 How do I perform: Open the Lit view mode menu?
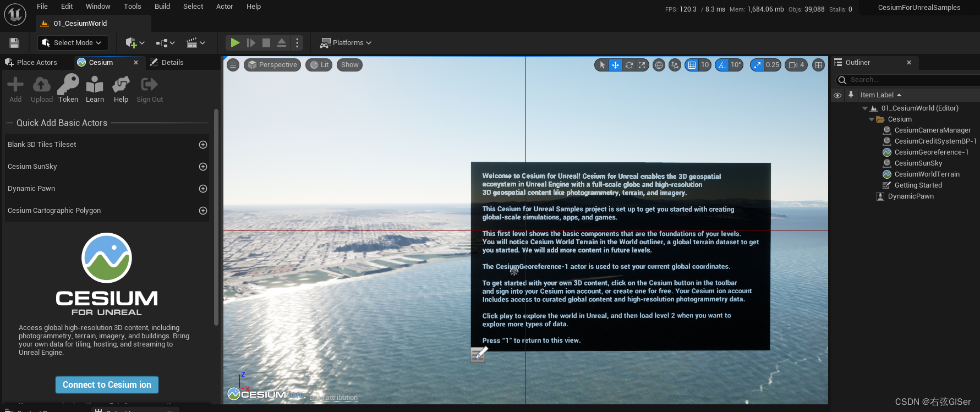click(x=319, y=65)
